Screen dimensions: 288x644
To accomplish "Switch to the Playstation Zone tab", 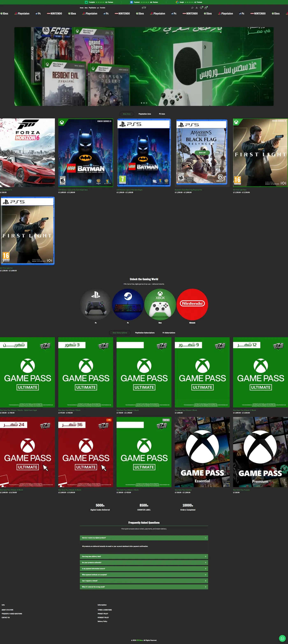I will click(x=145, y=114).
